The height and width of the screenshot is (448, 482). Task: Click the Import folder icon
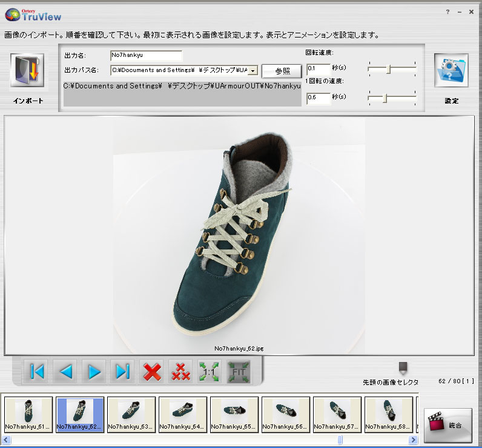point(27,70)
